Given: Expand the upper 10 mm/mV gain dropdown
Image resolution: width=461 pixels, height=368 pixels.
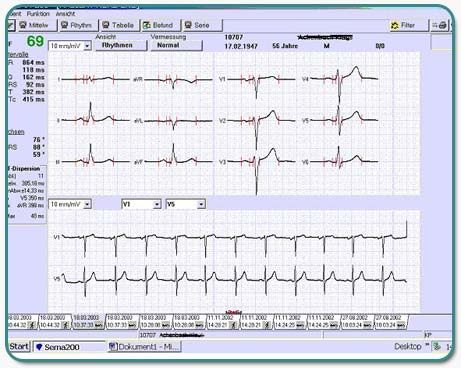Looking at the screenshot, I should click(87, 45).
